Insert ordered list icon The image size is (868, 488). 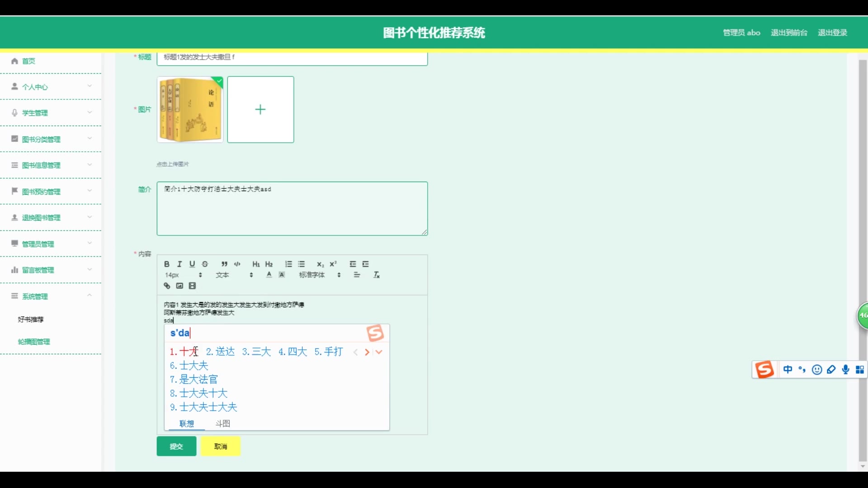click(288, 264)
